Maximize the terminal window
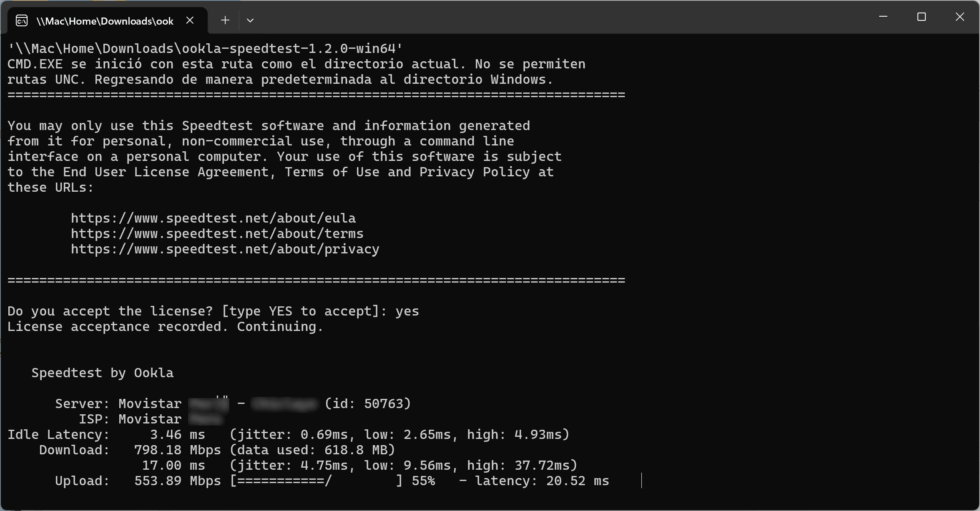Screen dimensions: 980x511 [x=922, y=17]
